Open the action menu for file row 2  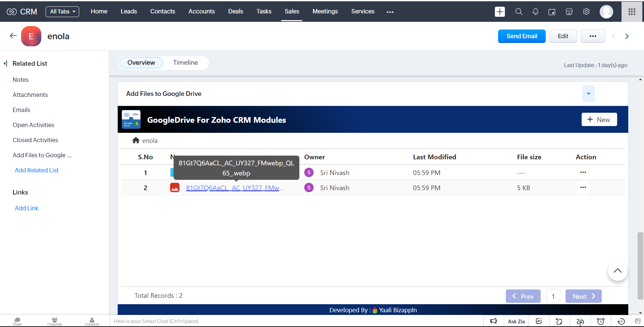(583, 187)
